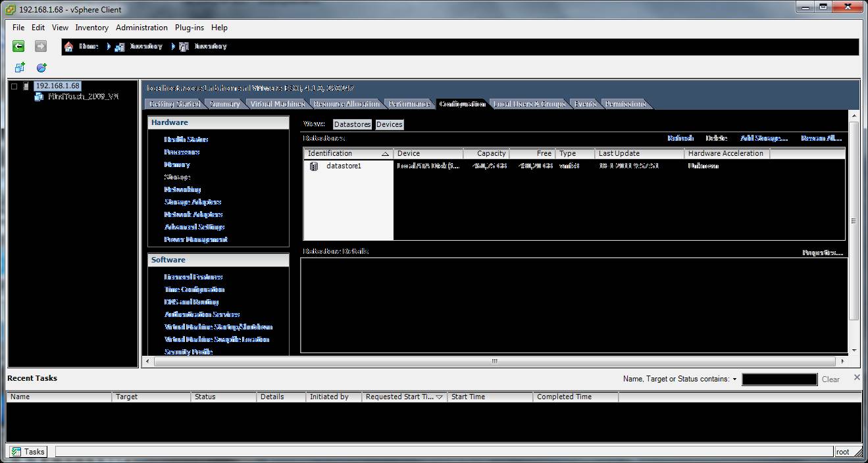The width and height of the screenshot is (868, 463).
Task: Collapse the 192.168.1.68 host tree node
Action: pyautogui.click(x=14, y=86)
